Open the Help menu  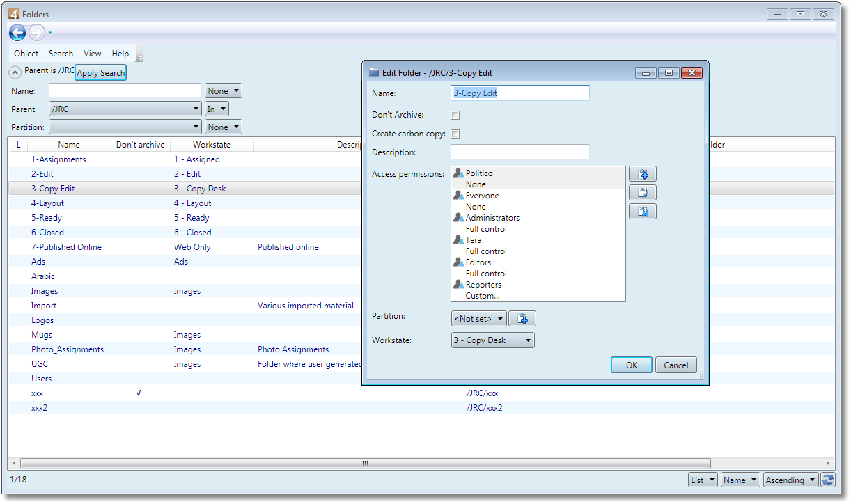[120, 54]
